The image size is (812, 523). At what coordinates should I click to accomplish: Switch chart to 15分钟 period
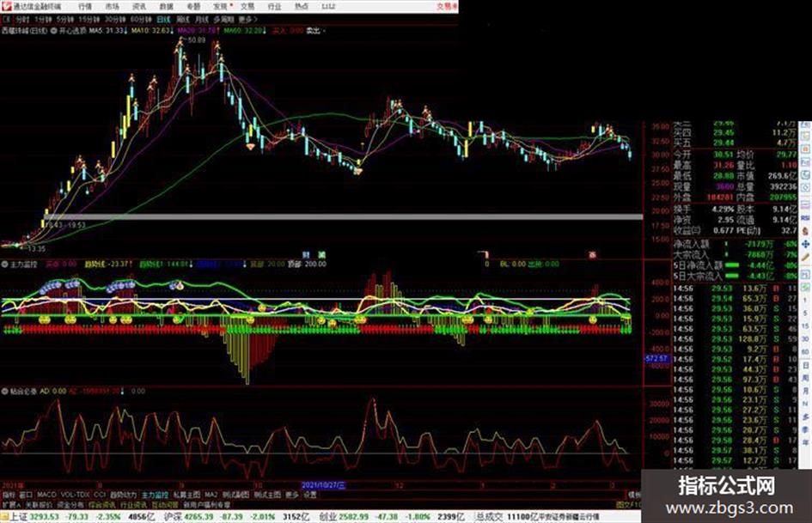coord(89,20)
